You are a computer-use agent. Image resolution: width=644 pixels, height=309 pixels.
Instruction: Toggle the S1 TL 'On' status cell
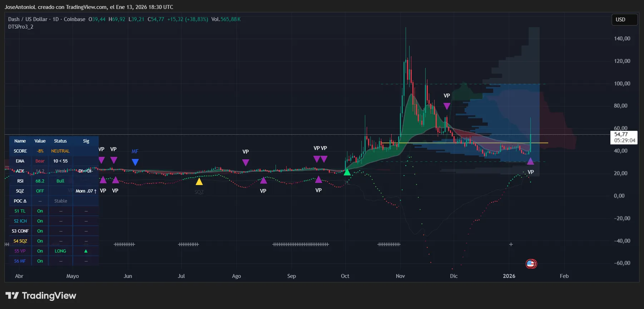(40, 211)
